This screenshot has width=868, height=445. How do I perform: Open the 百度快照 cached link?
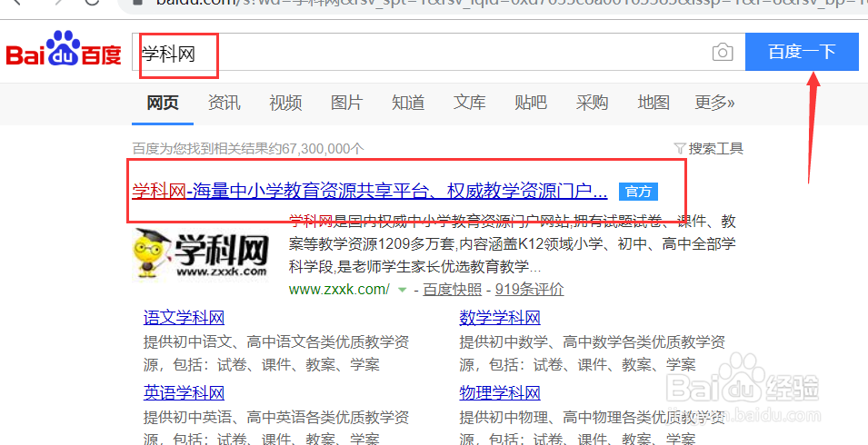453,289
